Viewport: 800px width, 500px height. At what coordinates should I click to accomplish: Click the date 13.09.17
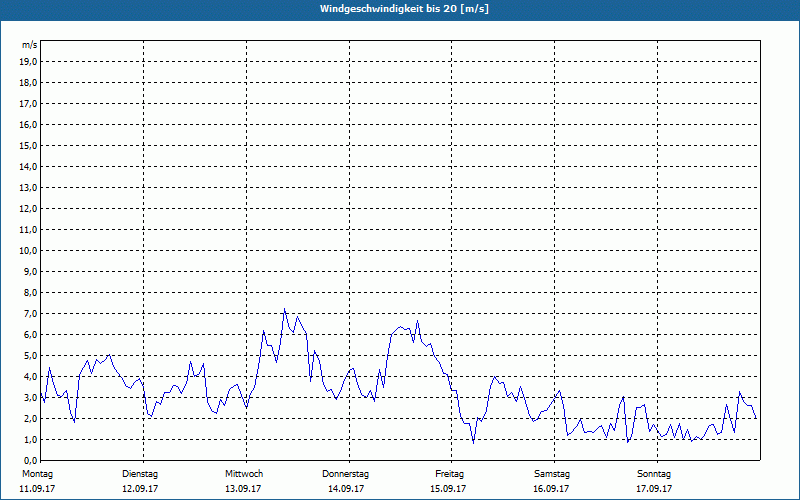click(x=243, y=489)
